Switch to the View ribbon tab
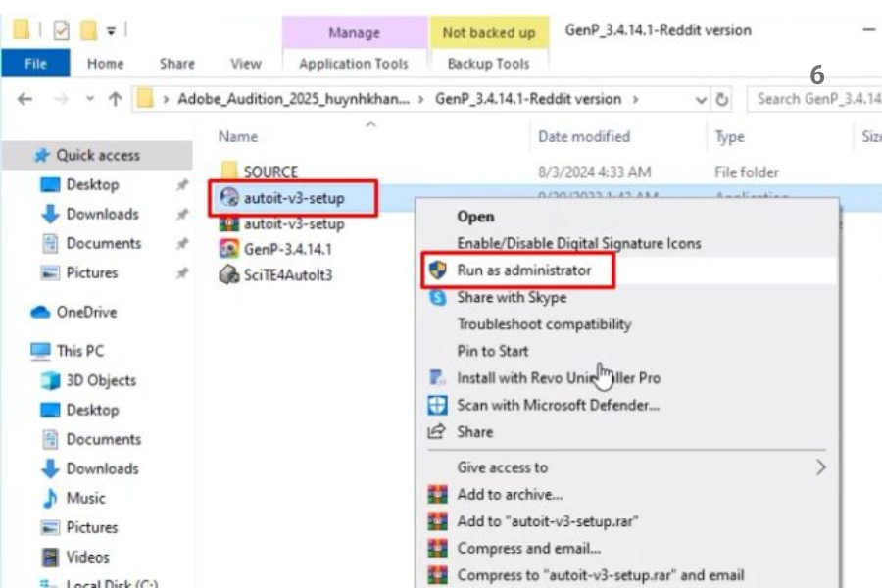 pyautogui.click(x=245, y=64)
